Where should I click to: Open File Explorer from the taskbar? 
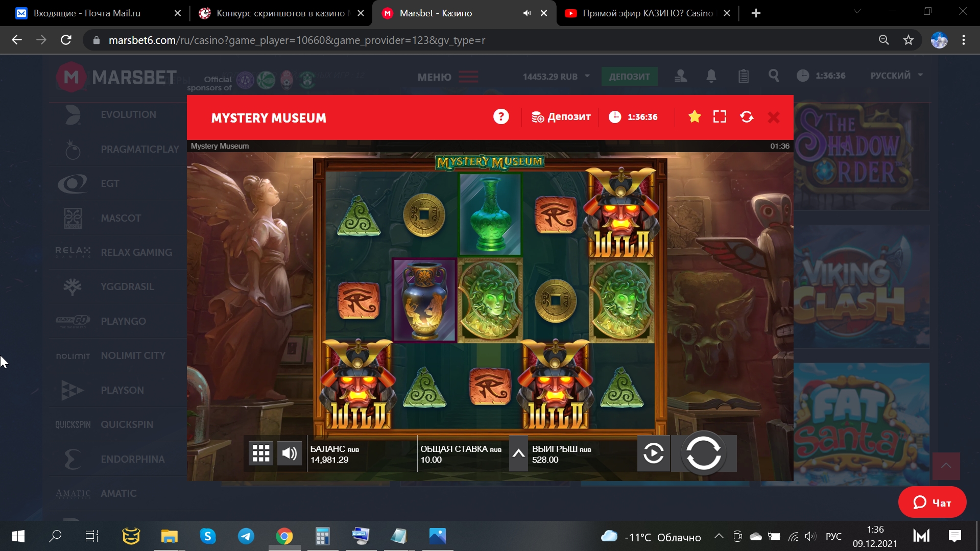170,536
